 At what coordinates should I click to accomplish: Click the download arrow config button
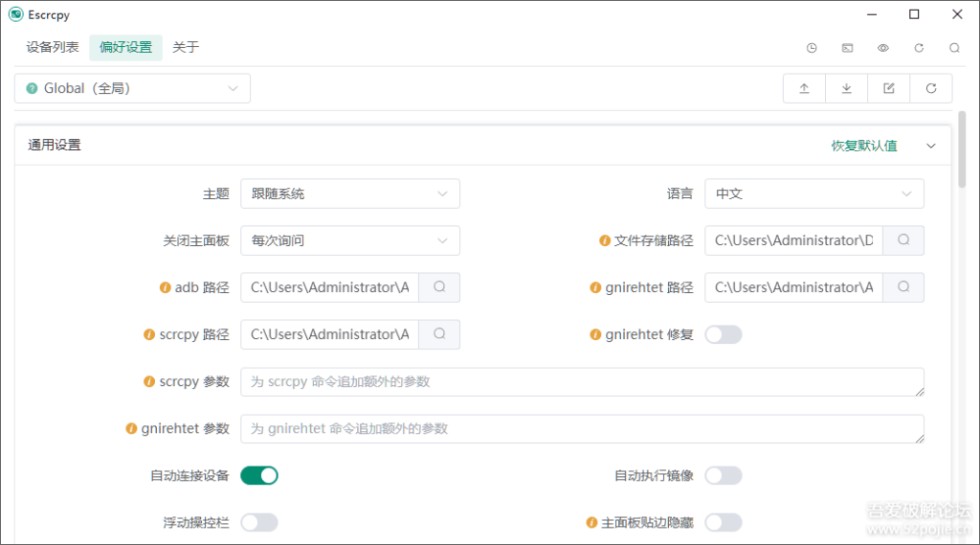(846, 88)
